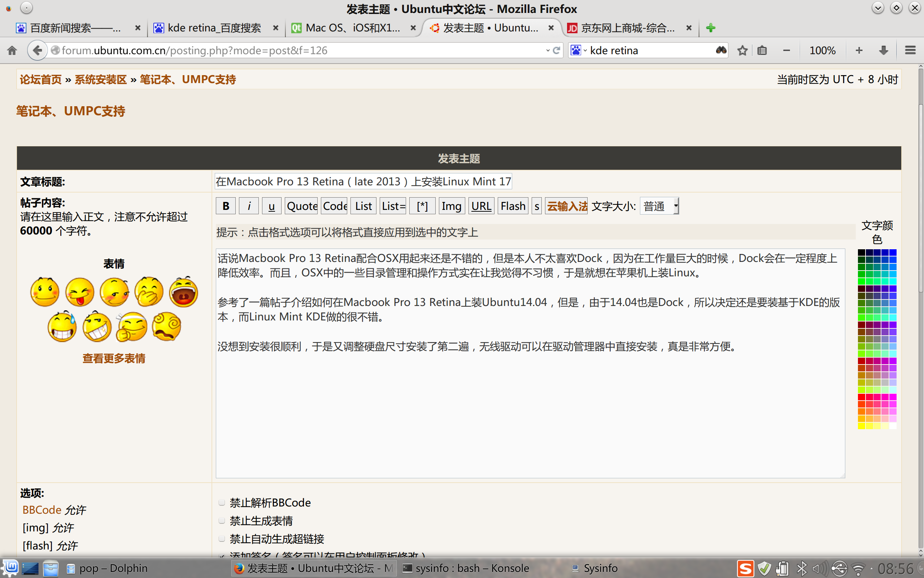This screenshot has width=924, height=578.
Task: Insert a Quote BBCode tag
Action: [301, 206]
